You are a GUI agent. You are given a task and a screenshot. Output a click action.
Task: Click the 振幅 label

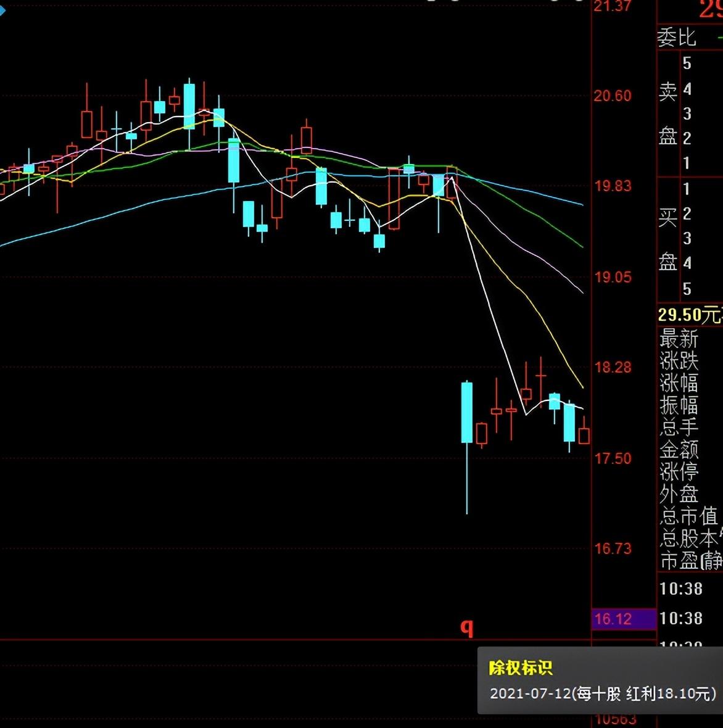point(679,405)
